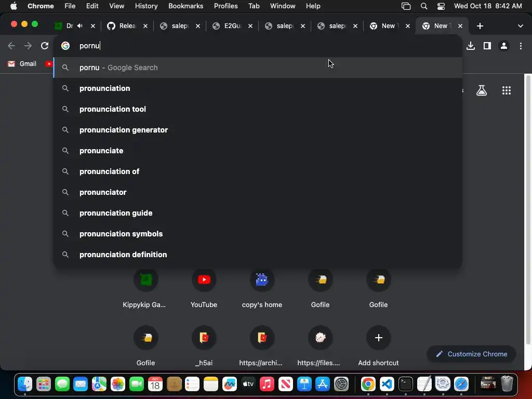Click the forward navigation arrow
Viewport: 532px width, 399px height.
tap(28, 46)
